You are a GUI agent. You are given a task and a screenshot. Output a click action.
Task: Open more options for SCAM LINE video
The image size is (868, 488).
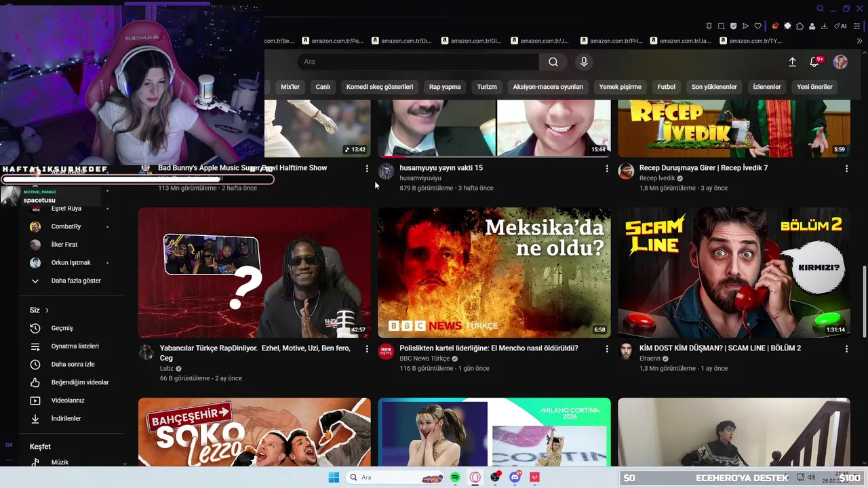coord(846,348)
